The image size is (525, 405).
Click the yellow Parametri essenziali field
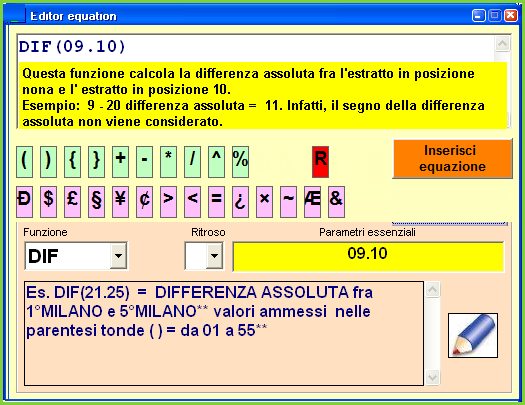tap(368, 256)
